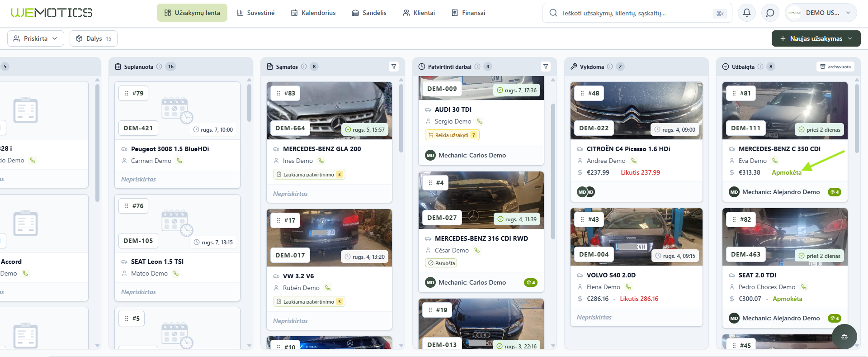Click the parts badge on DEM-111 card
The height and width of the screenshot is (357, 868).
pyautogui.click(x=834, y=192)
